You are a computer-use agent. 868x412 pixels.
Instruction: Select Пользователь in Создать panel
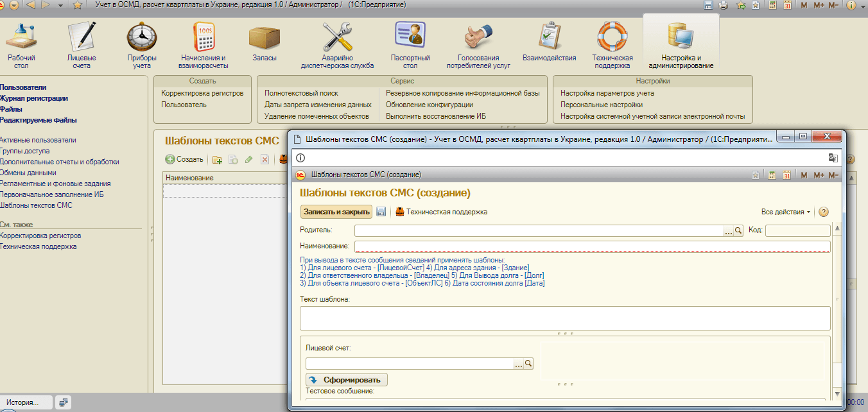(184, 105)
